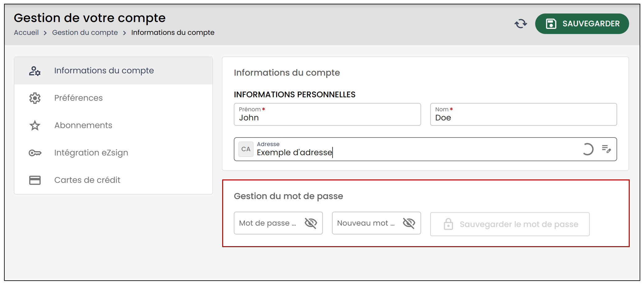Click into the Mot de passe input field

coord(269,223)
